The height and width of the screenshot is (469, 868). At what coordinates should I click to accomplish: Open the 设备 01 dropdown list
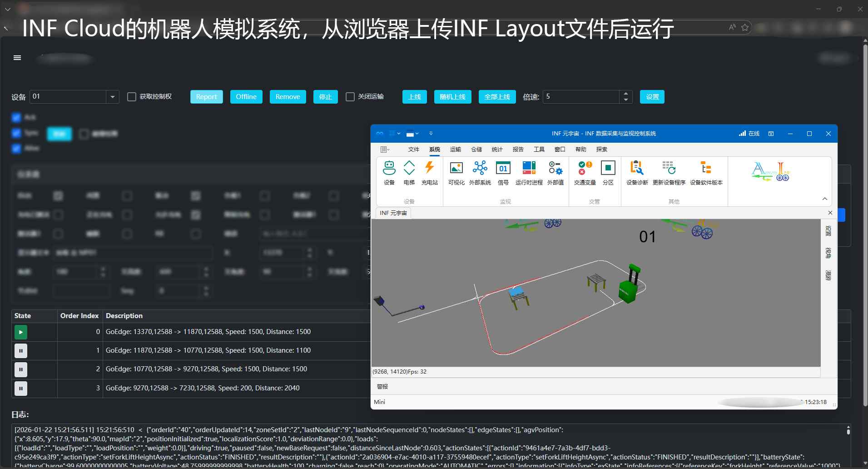coord(113,97)
